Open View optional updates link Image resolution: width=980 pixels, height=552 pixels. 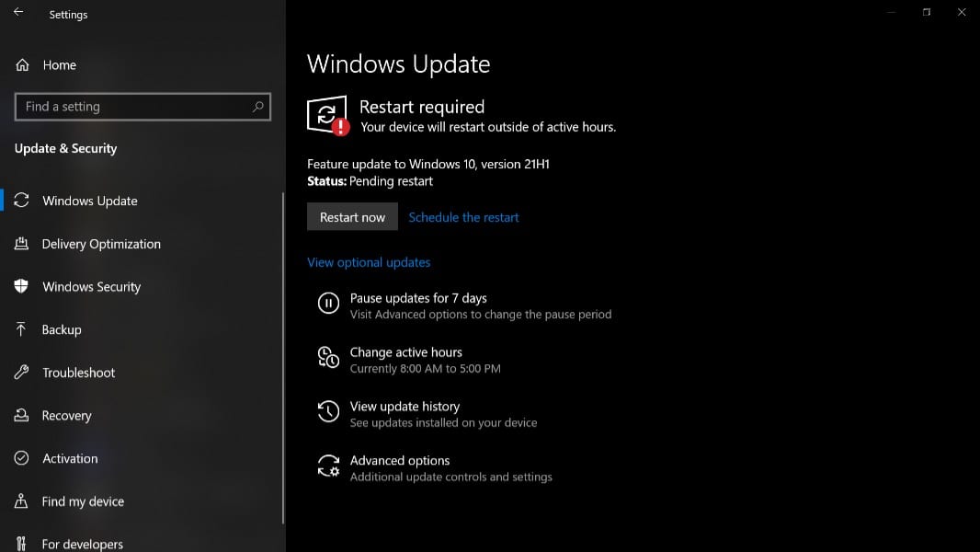369,262
